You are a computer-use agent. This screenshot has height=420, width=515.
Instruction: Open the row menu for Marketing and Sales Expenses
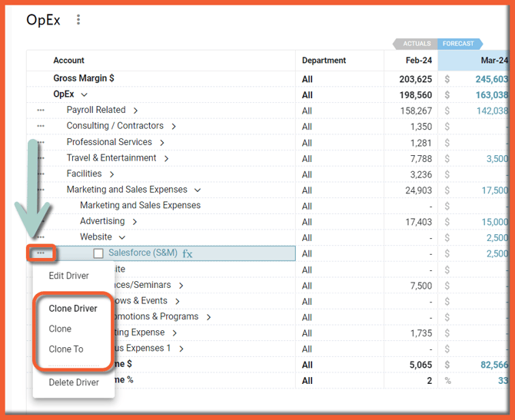[41, 190]
